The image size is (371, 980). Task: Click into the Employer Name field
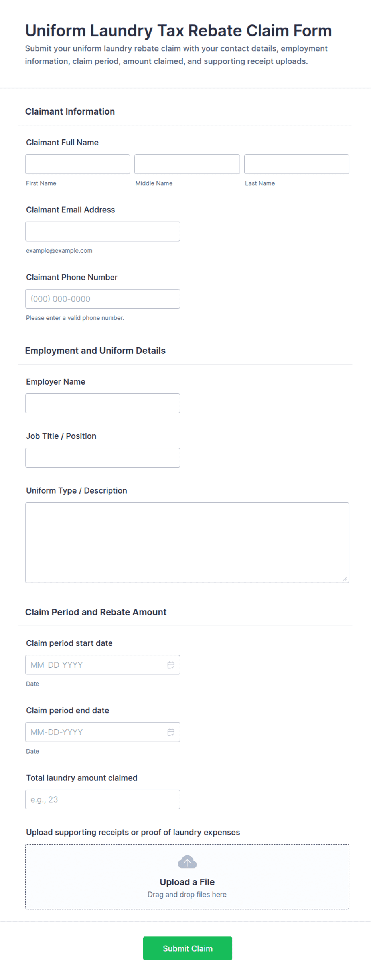pyautogui.click(x=103, y=403)
